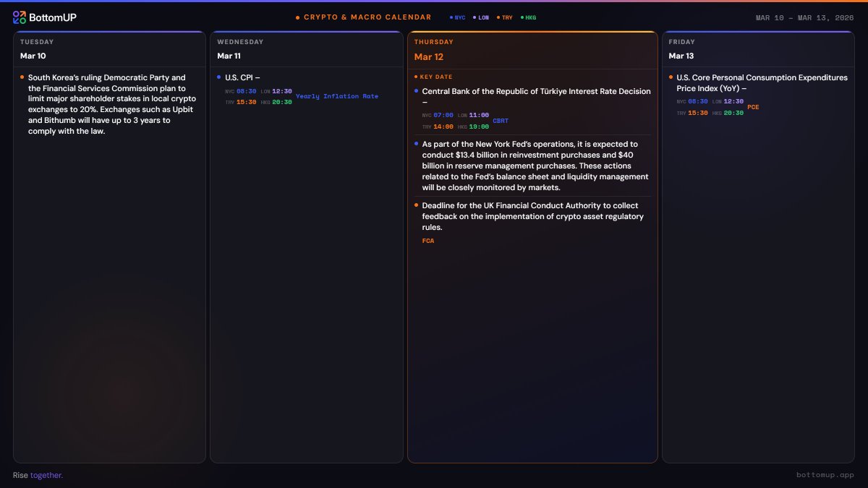Click the CBRT tag
Screen dimensions: 868x488
[501, 121]
